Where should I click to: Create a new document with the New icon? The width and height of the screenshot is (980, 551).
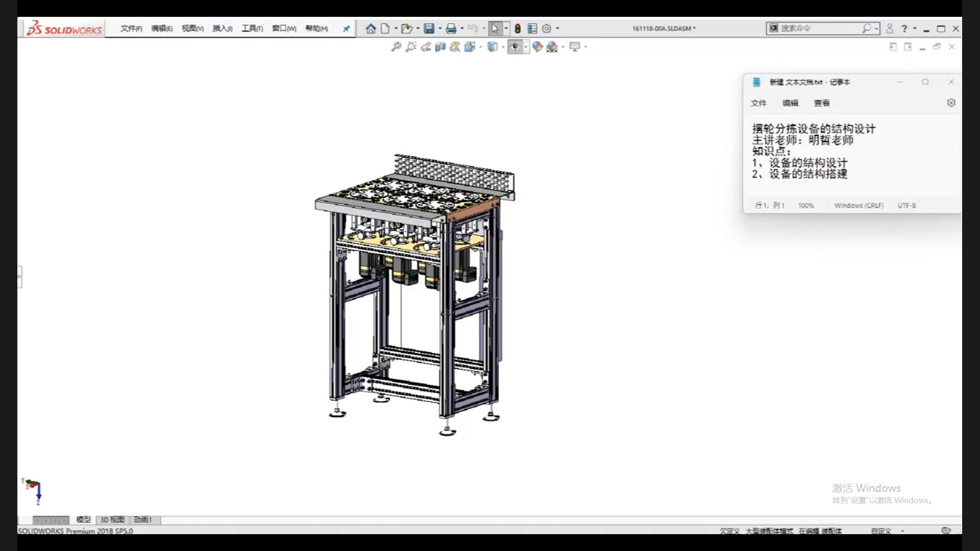coord(385,29)
